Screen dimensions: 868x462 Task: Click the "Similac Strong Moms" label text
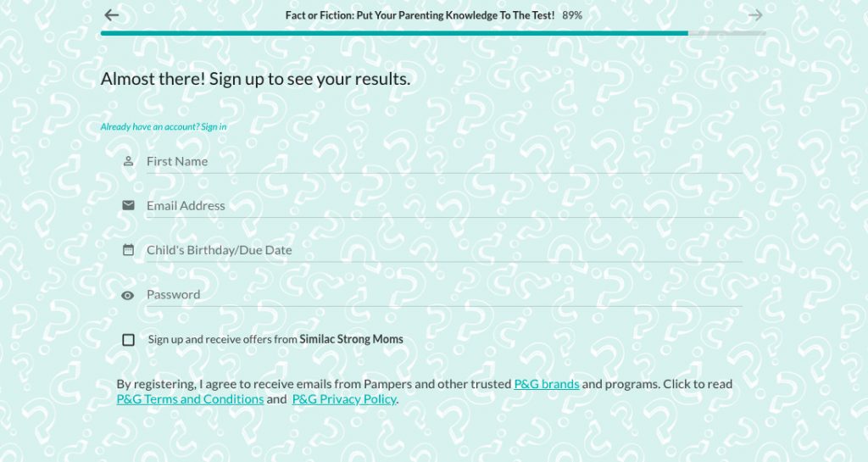pos(351,339)
